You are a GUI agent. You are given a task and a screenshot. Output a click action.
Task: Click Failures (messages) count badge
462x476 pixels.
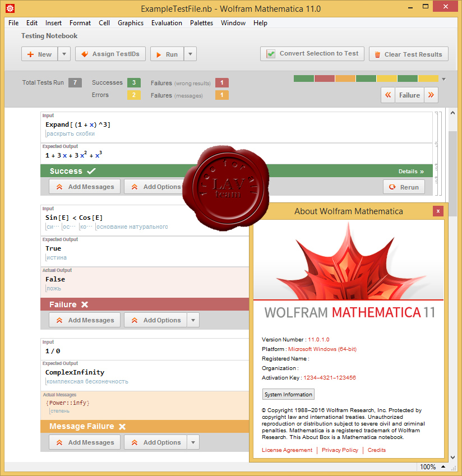click(x=222, y=95)
